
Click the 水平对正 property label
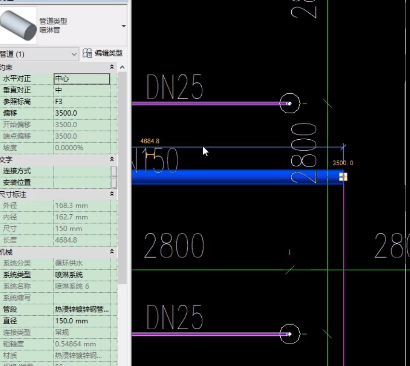[17, 79]
